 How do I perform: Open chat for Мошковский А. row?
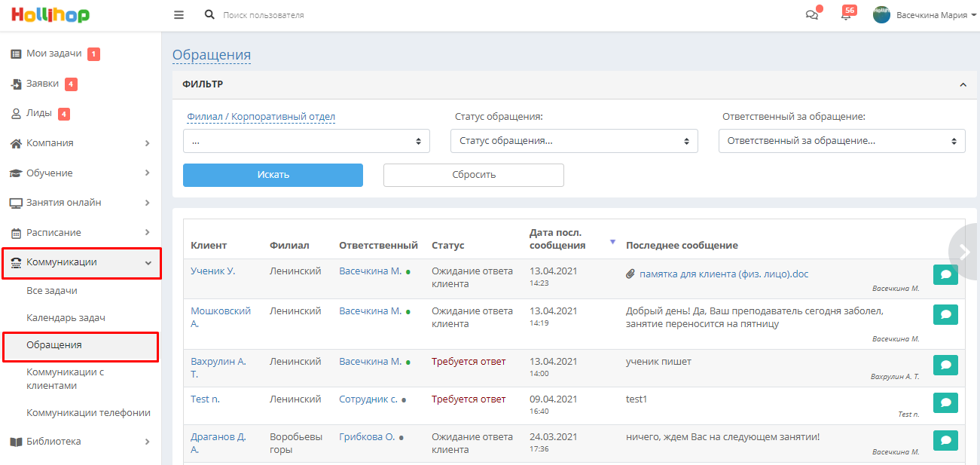pos(945,314)
